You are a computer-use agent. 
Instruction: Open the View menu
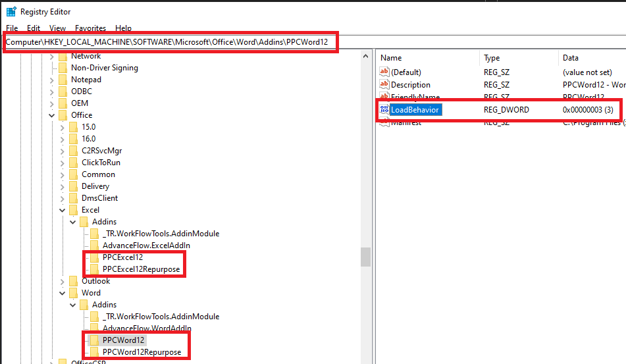57,28
